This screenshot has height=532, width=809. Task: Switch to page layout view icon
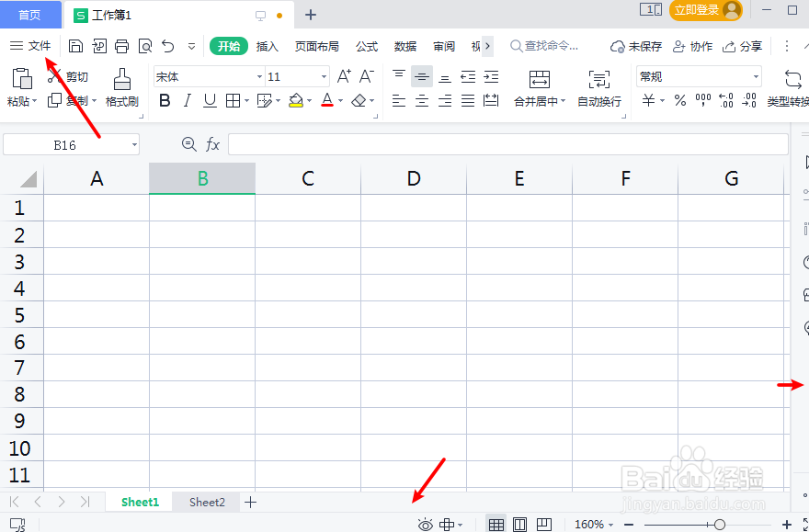(519, 525)
